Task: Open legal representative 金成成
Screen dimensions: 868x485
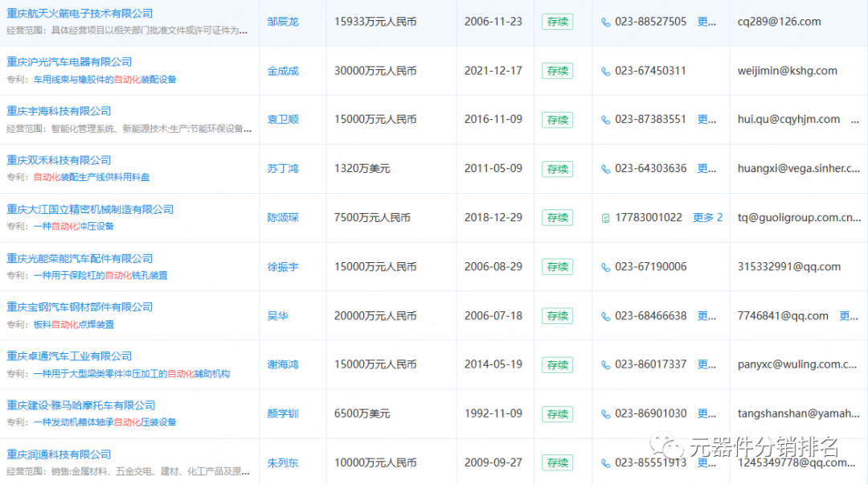Action: (x=283, y=71)
